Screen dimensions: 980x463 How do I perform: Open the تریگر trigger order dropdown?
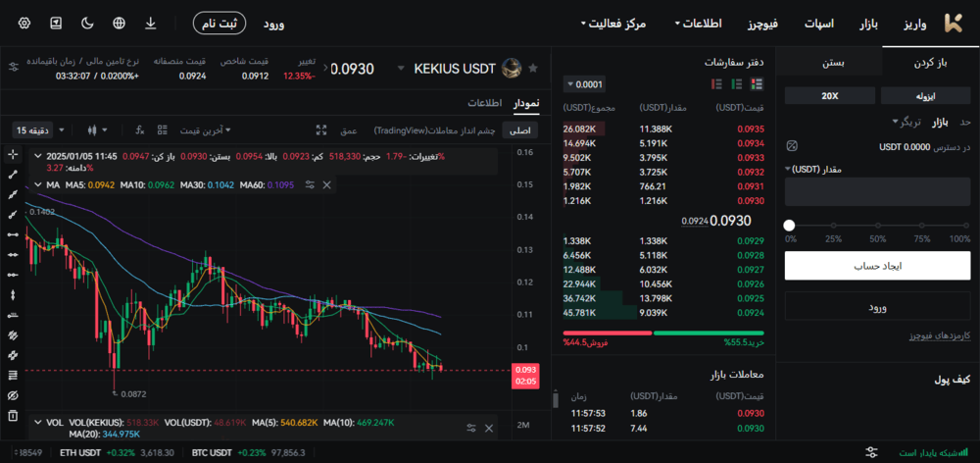(x=908, y=122)
